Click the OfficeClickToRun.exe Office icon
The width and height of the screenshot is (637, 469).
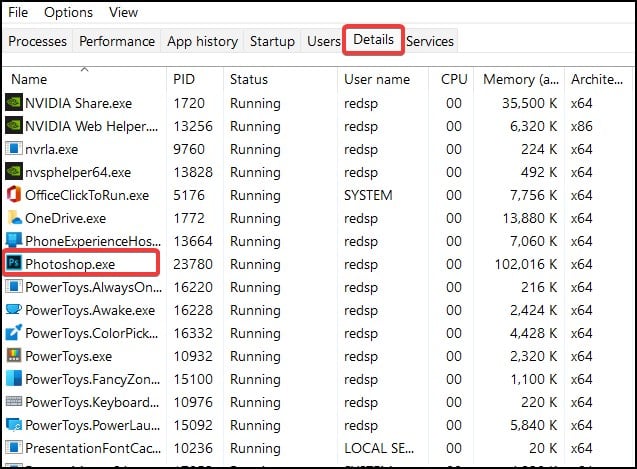14,195
